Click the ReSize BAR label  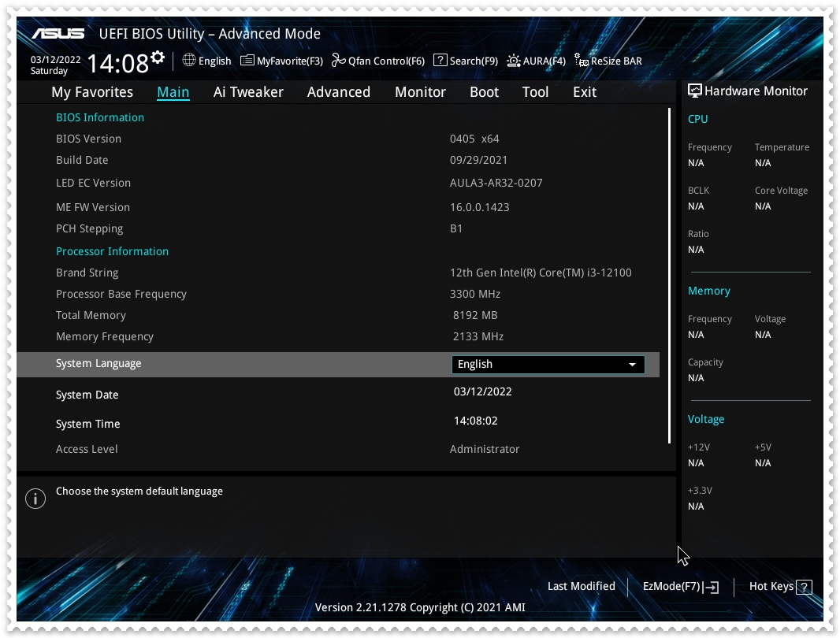tap(616, 61)
